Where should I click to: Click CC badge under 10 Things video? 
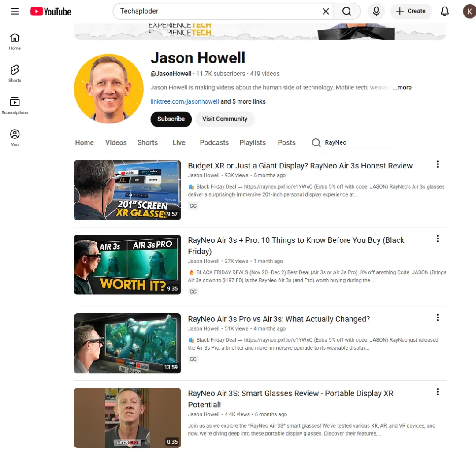[x=193, y=291]
